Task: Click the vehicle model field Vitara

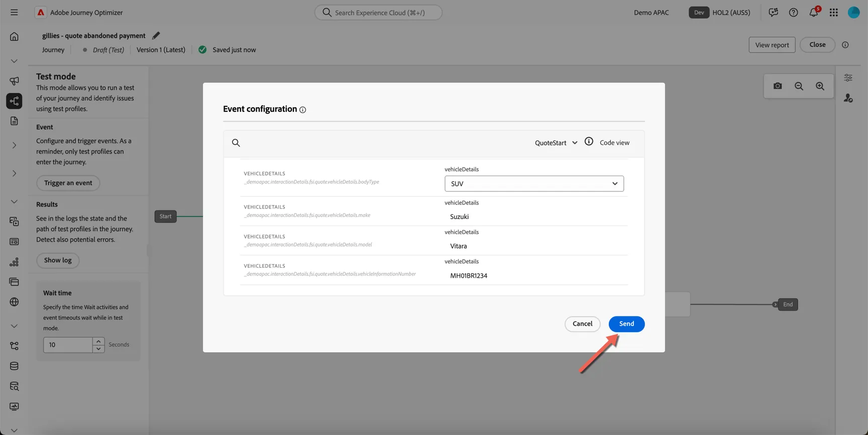Action: pos(534,246)
